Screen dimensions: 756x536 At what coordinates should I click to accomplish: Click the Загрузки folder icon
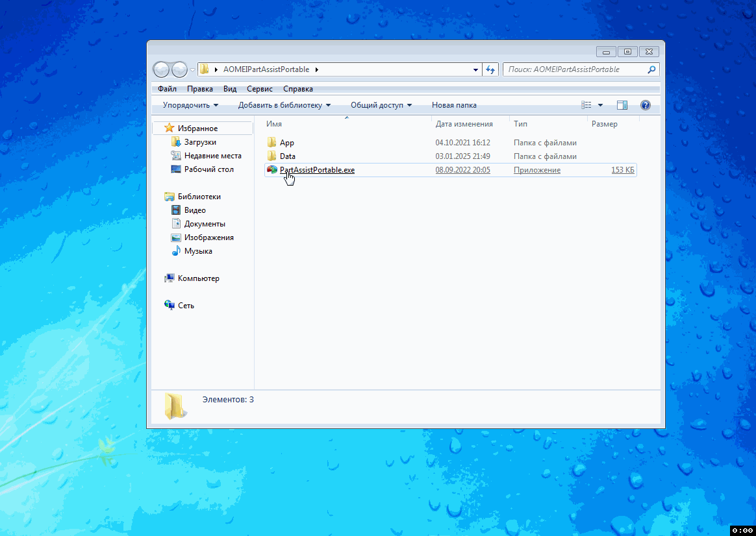[176, 142]
